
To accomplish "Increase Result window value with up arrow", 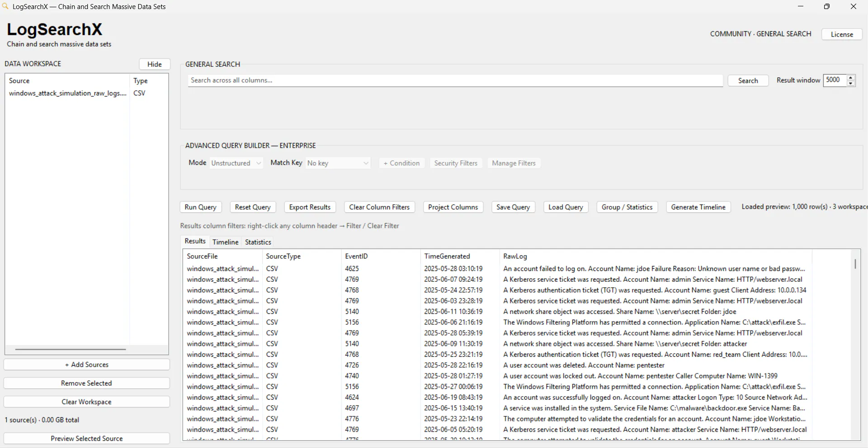I will tap(851, 78).
